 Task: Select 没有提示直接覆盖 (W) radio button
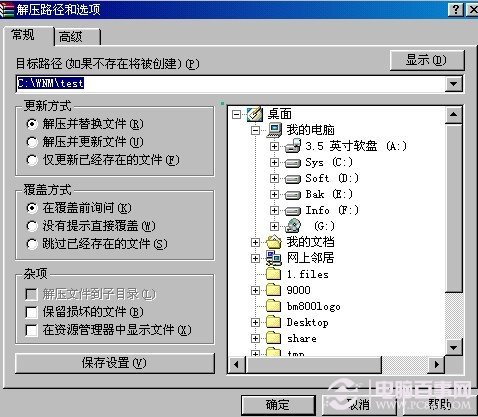32,226
